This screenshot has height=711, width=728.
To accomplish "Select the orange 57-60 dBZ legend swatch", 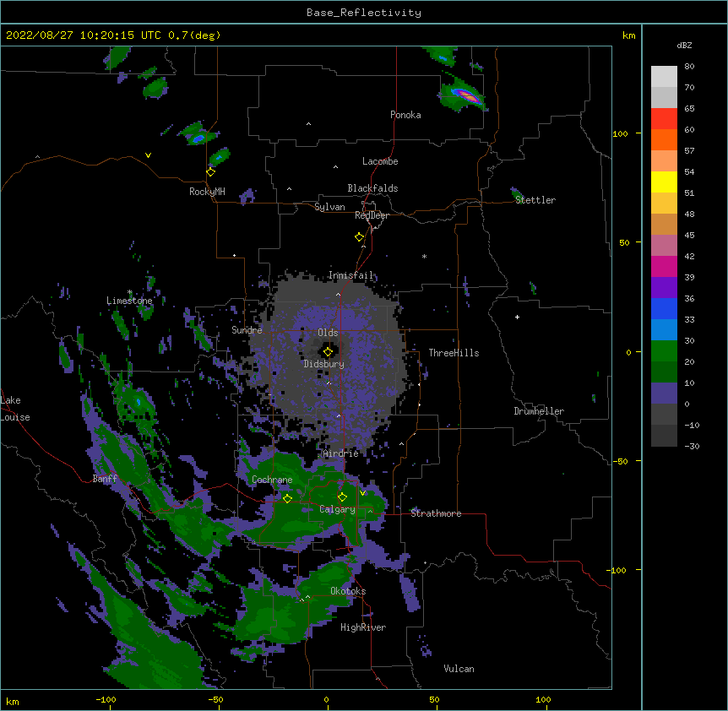I will (664, 139).
